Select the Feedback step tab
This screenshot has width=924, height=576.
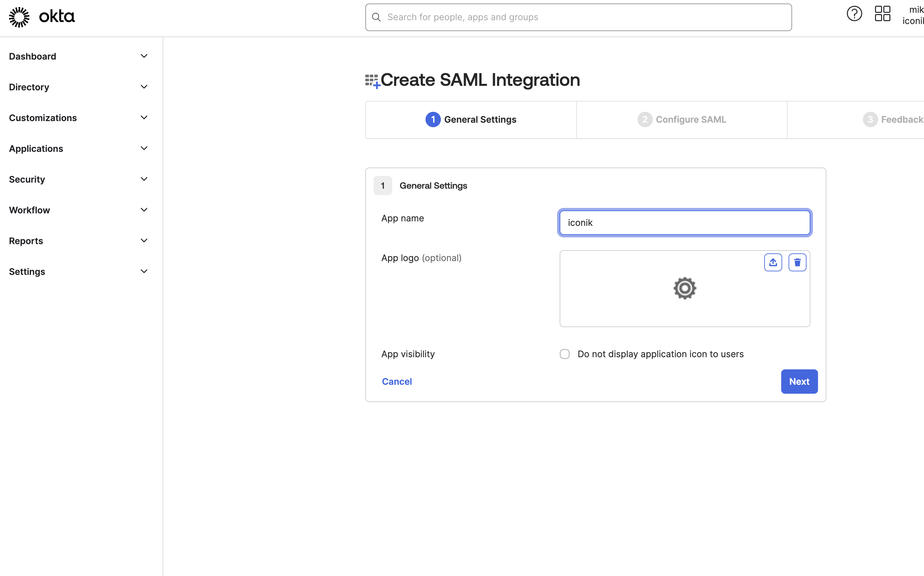pos(892,119)
